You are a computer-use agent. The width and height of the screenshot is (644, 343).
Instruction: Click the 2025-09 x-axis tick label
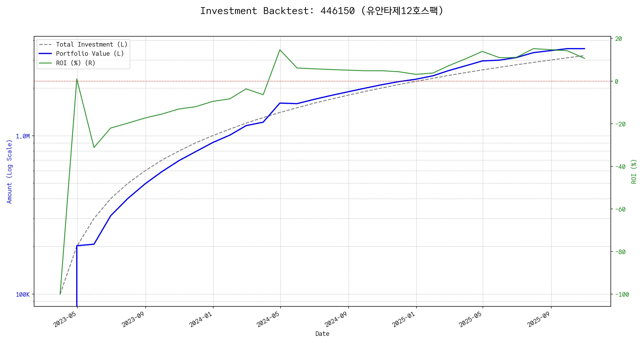coord(539,319)
